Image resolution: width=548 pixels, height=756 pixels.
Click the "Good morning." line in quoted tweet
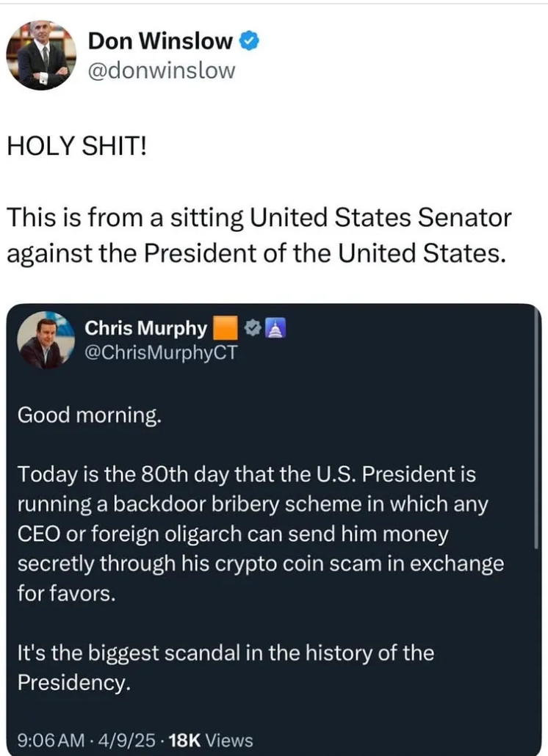coord(88,415)
